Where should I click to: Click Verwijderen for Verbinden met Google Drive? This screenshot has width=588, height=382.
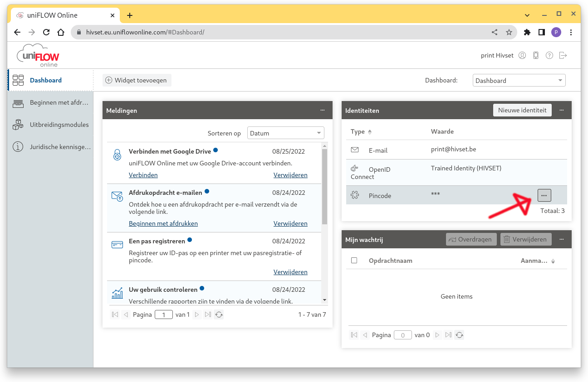click(x=290, y=175)
